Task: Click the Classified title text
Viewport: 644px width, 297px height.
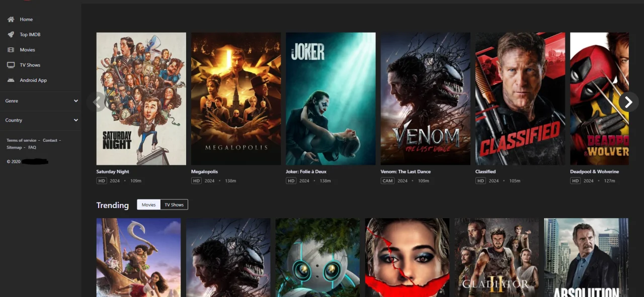Action: [486, 171]
